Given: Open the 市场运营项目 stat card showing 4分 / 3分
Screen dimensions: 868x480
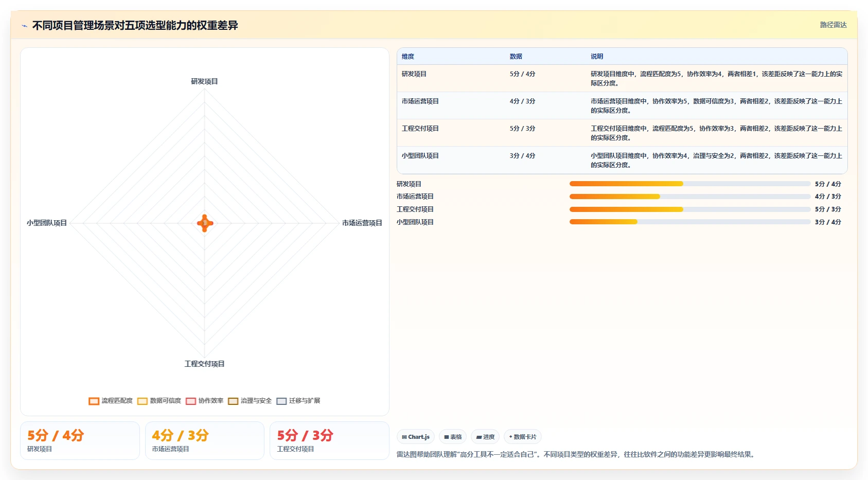Looking at the screenshot, I should tap(205, 440).
